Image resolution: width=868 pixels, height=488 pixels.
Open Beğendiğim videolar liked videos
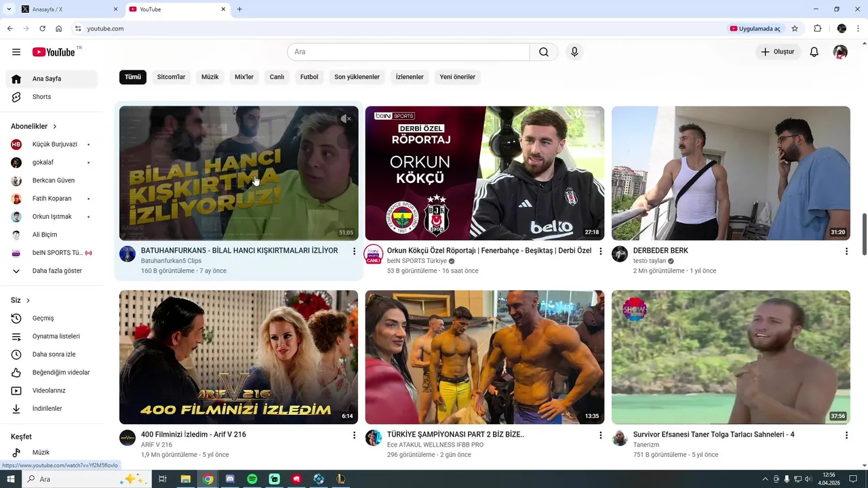(x=52, y=373)
